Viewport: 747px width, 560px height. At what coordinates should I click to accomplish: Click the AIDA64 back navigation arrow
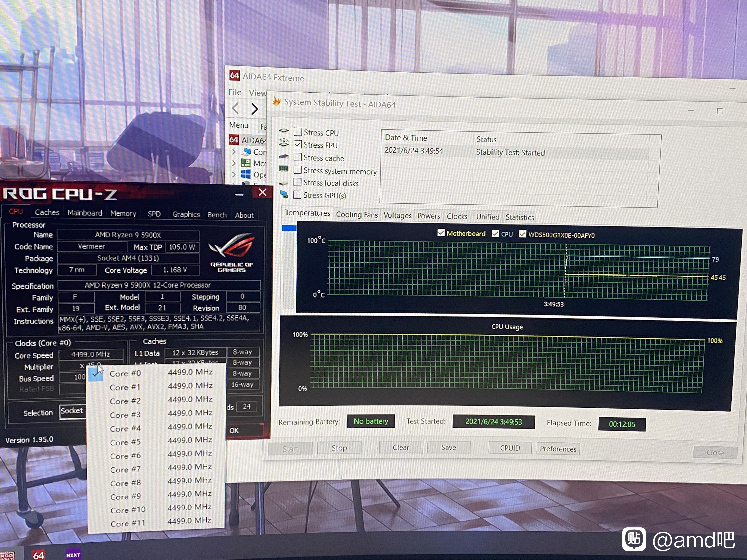point(236,108)
